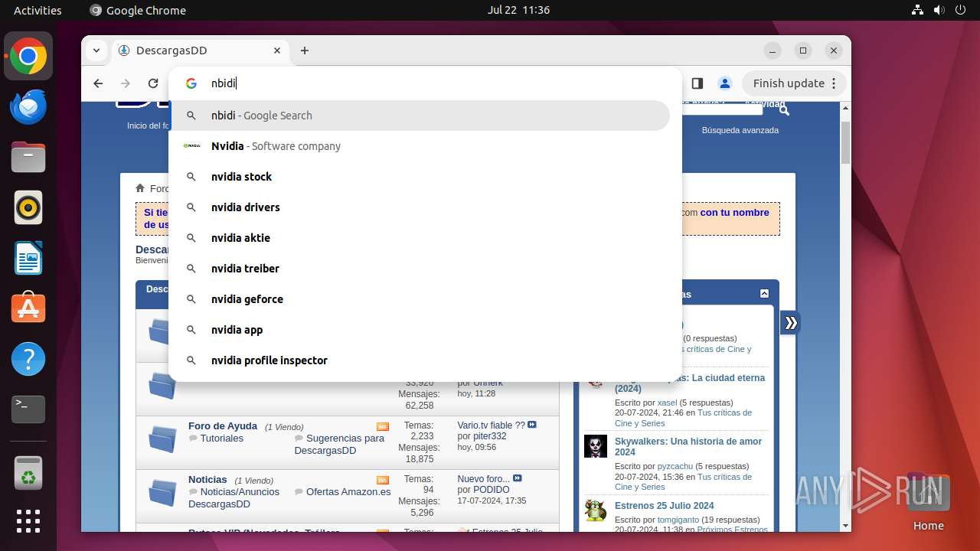Open Trash from the dock
This screenshot has height=551, width=980.
[x=28, y=473]
